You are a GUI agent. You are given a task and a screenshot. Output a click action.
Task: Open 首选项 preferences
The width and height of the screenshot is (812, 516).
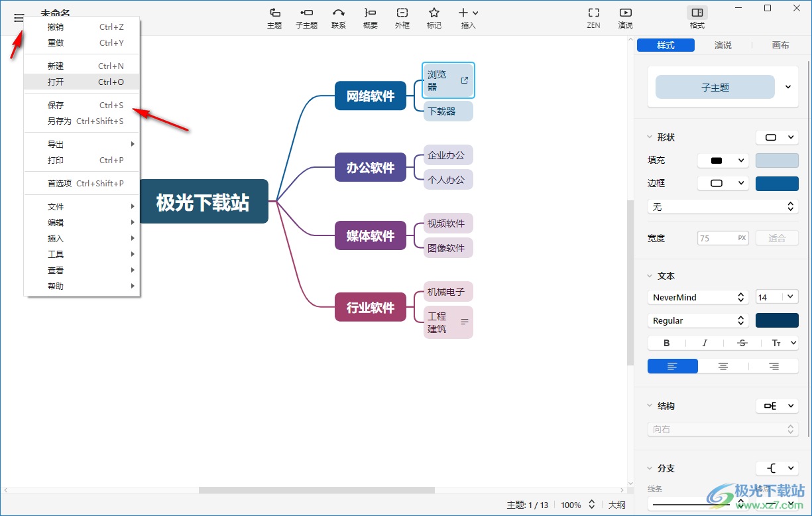82,184
